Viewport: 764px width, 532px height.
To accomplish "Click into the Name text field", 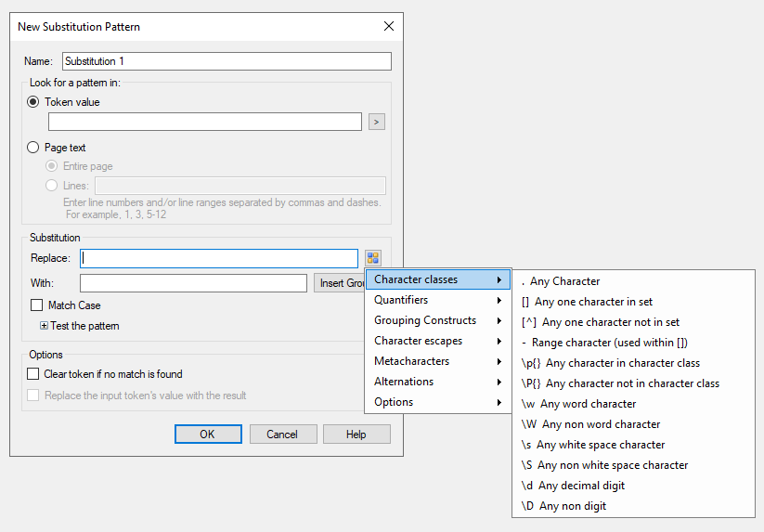I will (x=227, y=61).
